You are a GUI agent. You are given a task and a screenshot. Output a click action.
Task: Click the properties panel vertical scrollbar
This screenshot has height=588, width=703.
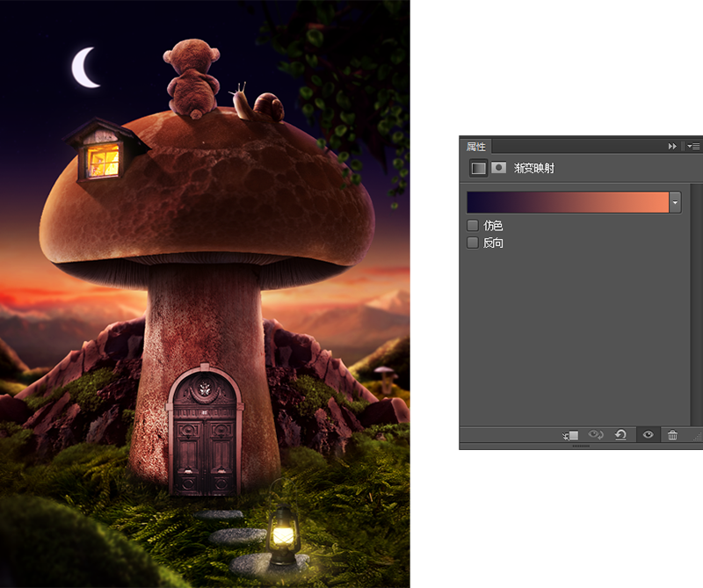click(697, 304)
